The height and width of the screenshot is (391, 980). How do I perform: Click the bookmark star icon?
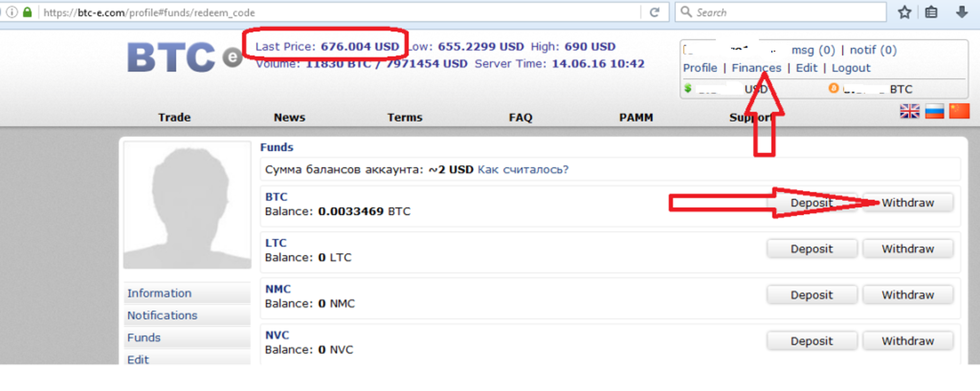coord(905,12)
